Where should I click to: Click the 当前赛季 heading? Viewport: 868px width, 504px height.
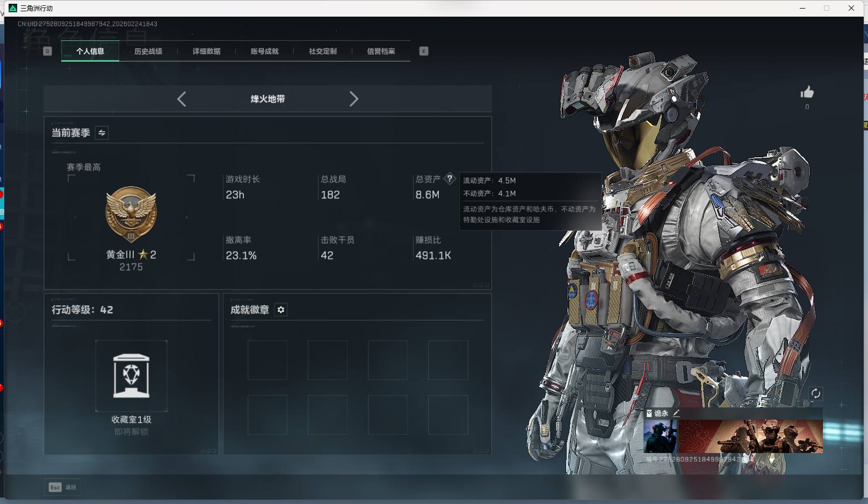point(70,133)
